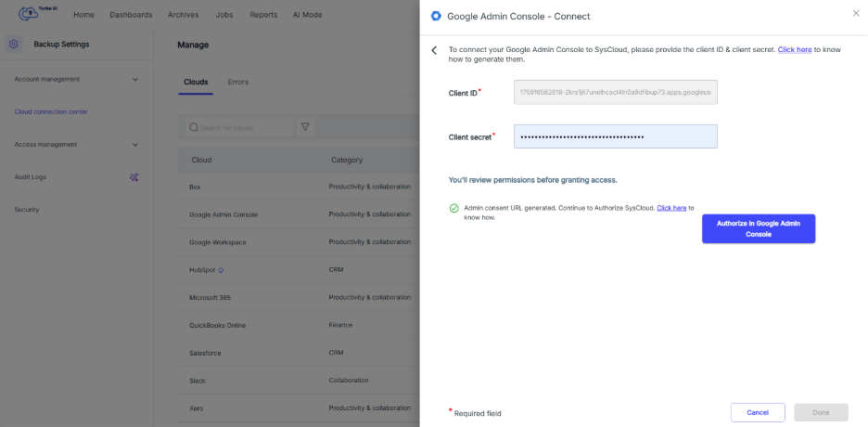Expand Access management section

[135, 145]
